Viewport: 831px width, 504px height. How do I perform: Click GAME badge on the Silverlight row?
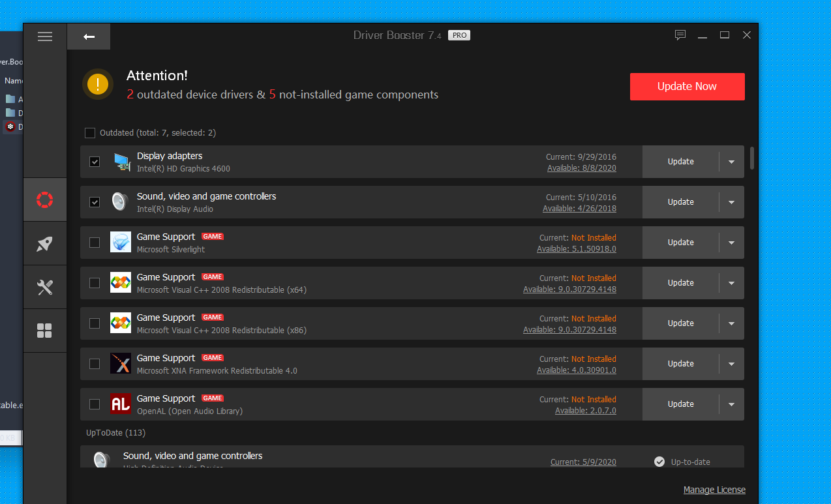click(x=213, y=237)
